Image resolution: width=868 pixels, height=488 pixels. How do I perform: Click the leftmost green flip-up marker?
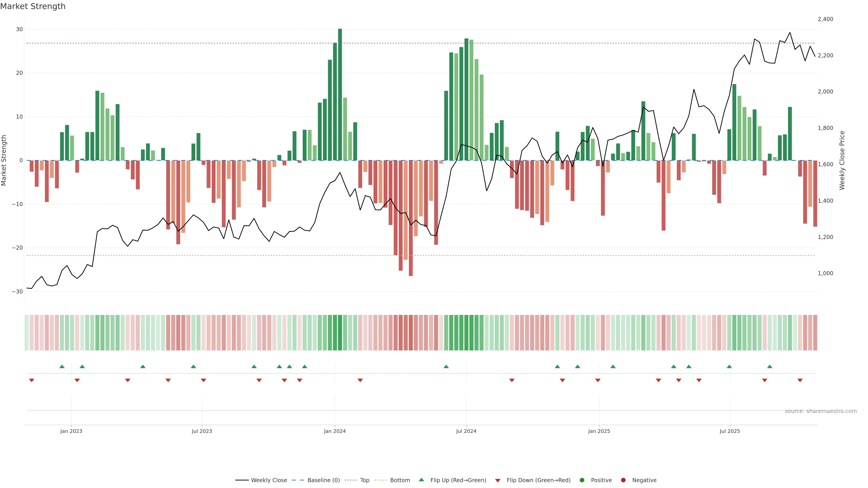(62, 366)
